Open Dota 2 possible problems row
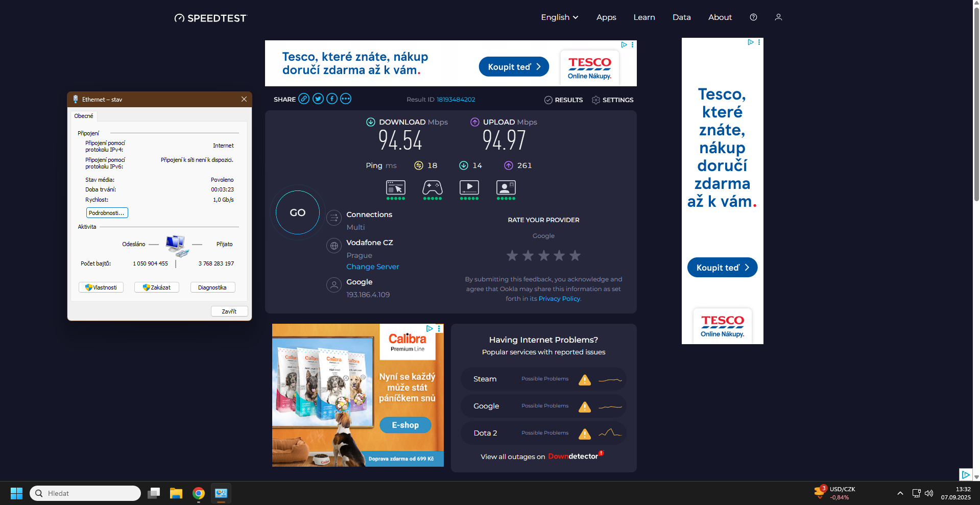980x505 pixels. tap(543, 433)
